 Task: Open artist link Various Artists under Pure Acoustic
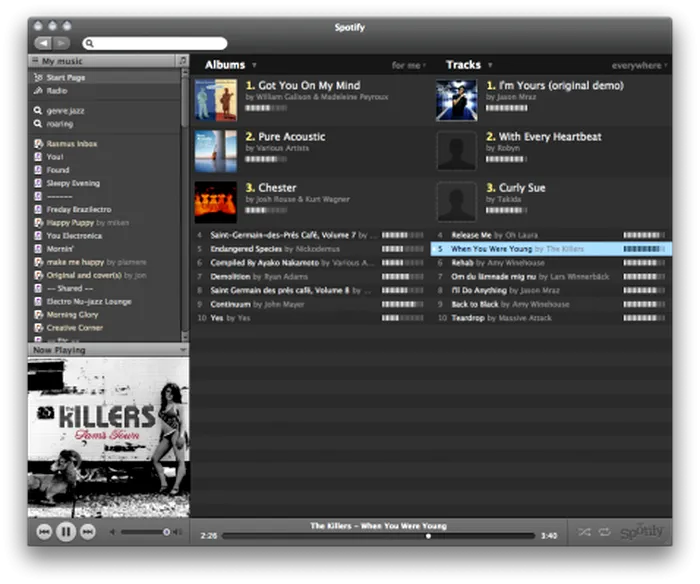coord(282,148)
